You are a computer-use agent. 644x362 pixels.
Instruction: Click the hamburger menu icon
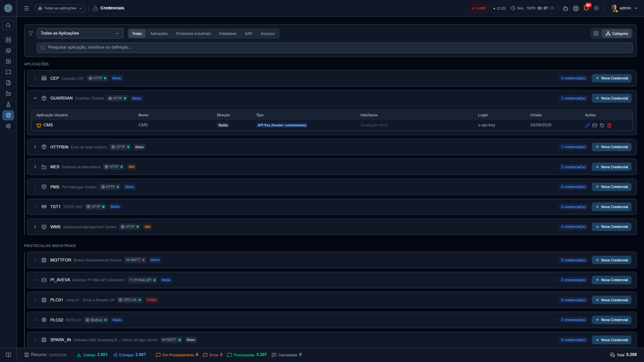click(x=26, y=8)
